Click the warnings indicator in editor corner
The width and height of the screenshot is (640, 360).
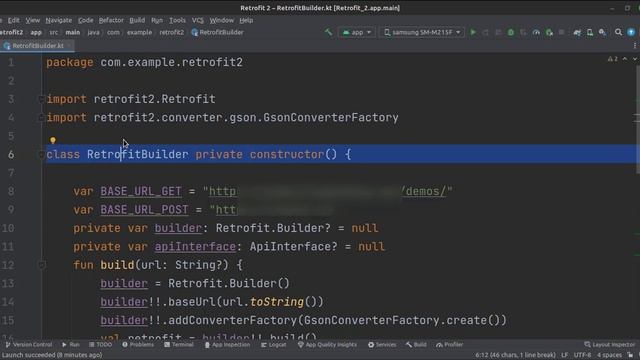(x=613, y=59)
